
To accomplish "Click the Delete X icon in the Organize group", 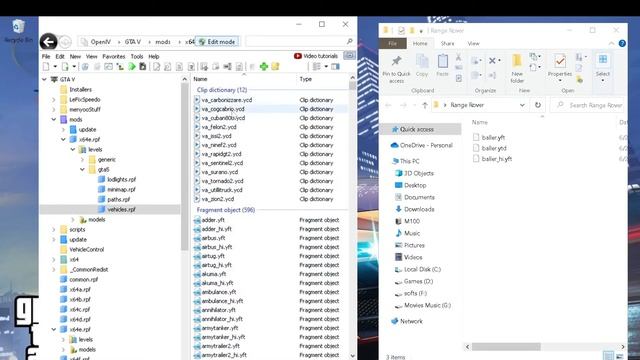I will click(x=492, y=61).
